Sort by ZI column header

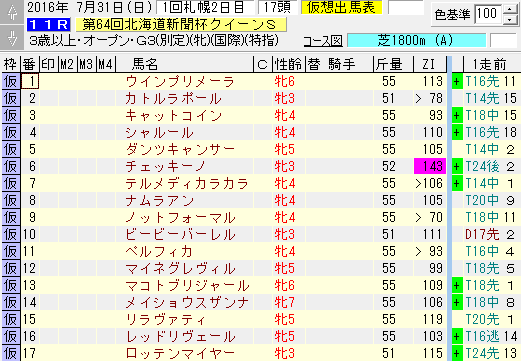tap(429, 64)
